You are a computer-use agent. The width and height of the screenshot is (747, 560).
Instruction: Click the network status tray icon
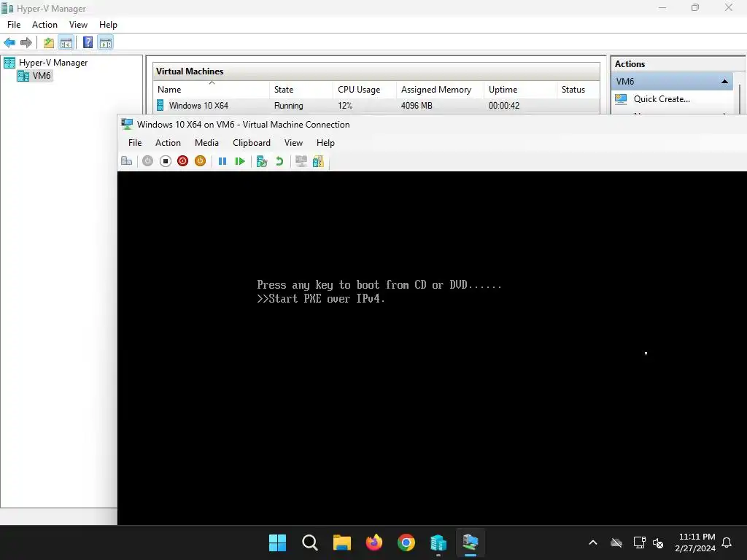[x=639, y=542]
